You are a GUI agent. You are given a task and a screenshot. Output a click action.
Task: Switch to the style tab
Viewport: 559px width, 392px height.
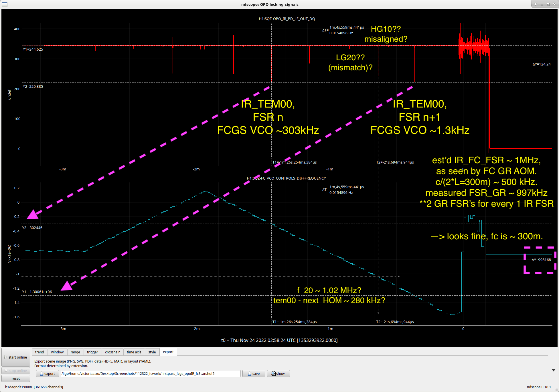click(x=152, y=352)
